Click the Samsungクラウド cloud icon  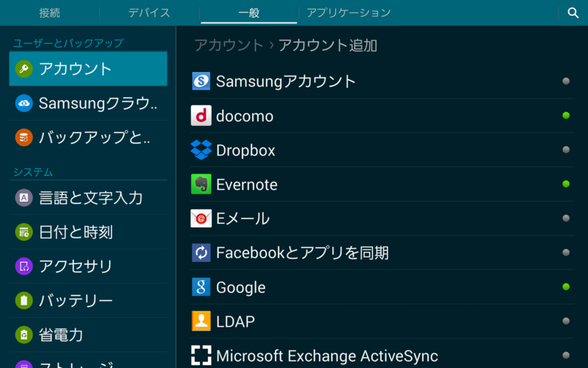pos(24,103)
